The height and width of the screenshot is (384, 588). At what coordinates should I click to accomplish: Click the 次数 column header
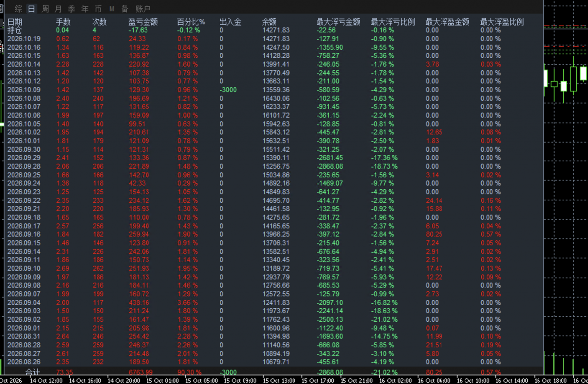pyautogui.click(x=99, y=22)
